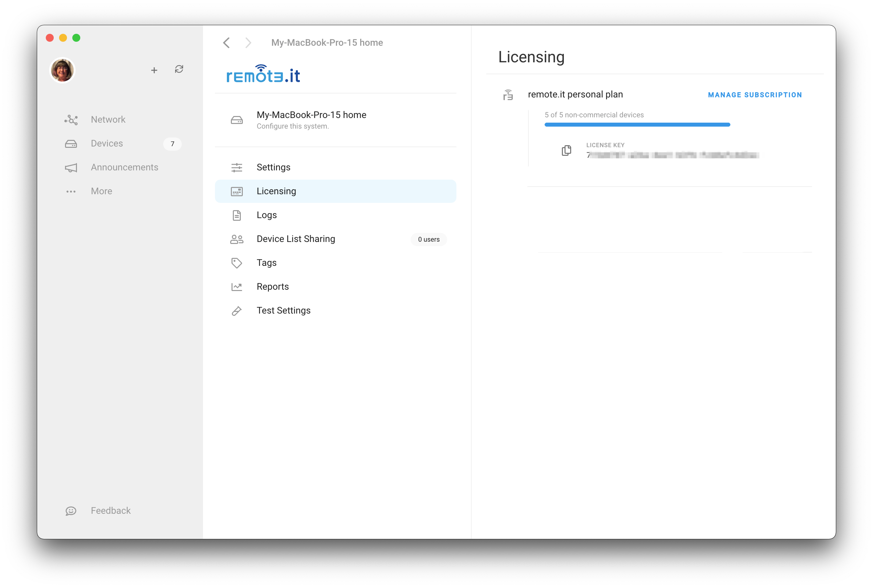The width and height of the screenshot is (873, 588).
Task: Click the red close window button
Action: [49, 38]
